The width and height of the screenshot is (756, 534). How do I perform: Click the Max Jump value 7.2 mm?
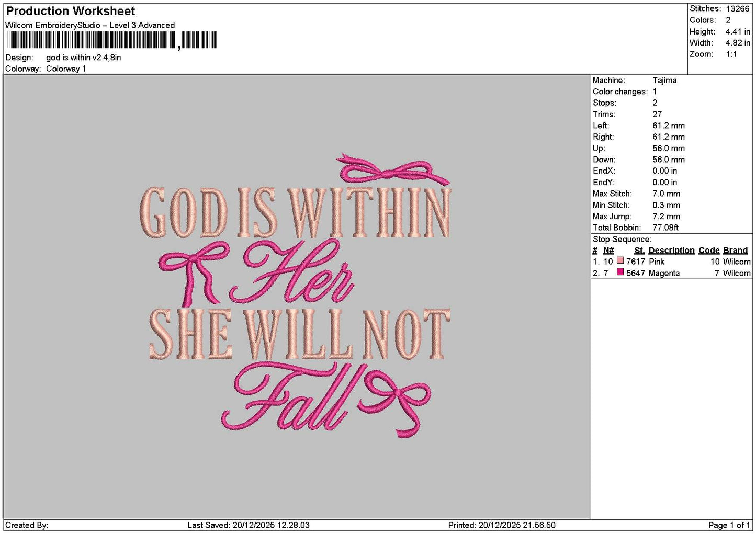(x=666, y=217)
